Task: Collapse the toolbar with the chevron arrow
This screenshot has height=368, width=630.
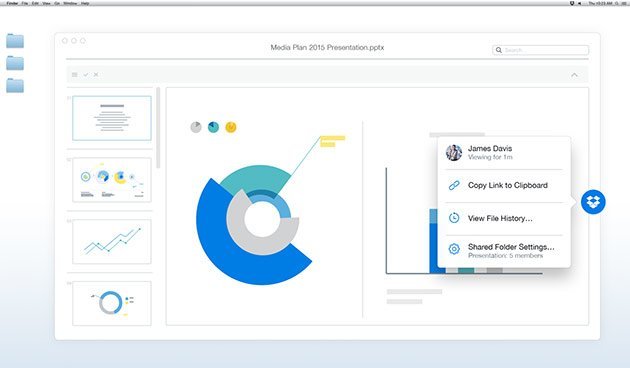Action: pyautogui.click(x=575, y=75)
